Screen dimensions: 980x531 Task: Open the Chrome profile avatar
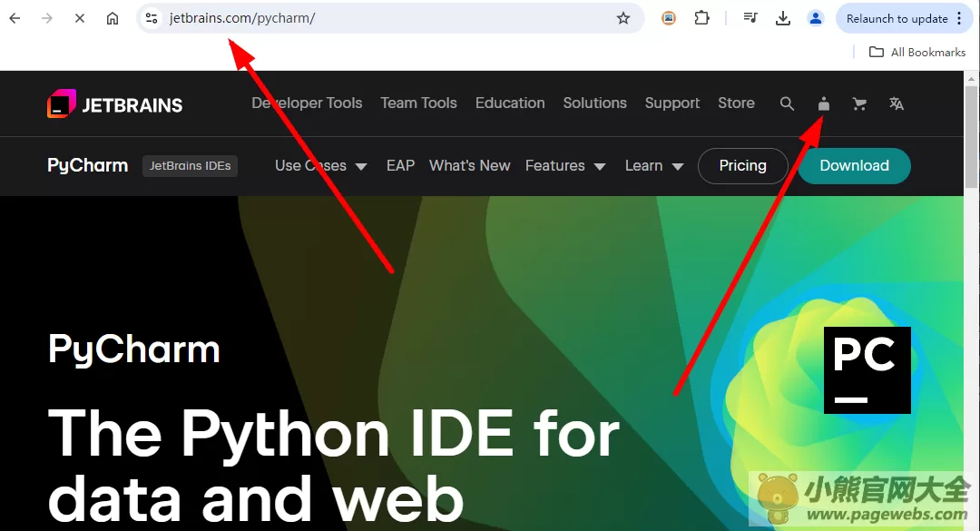coord(816,18)
